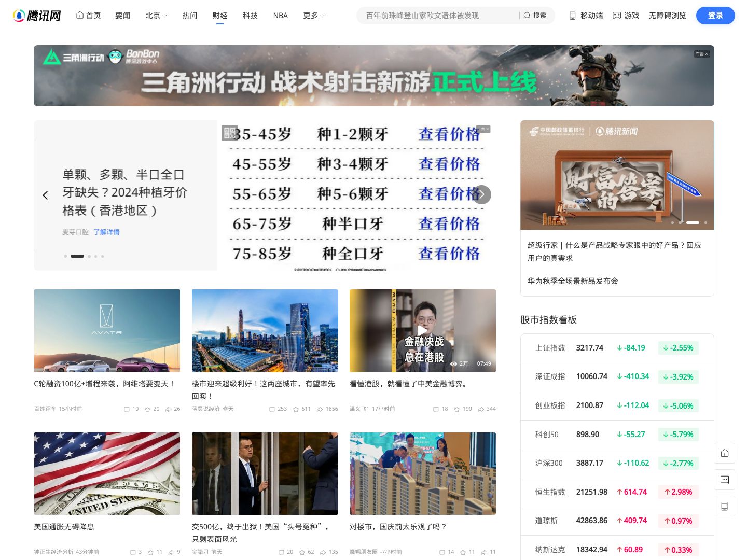
Task: Open the AVATR car article thumbnail
Action: click(x=107, y=331)
